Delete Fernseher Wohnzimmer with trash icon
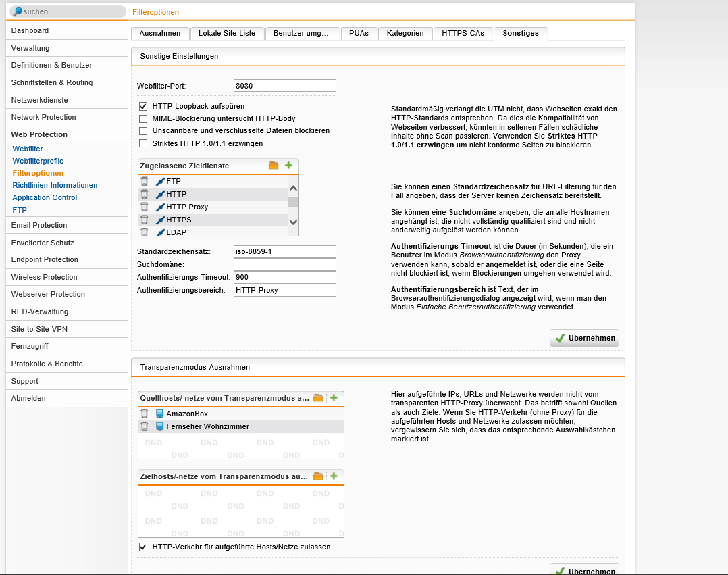 pyautogui.click(x=144, y=426)
